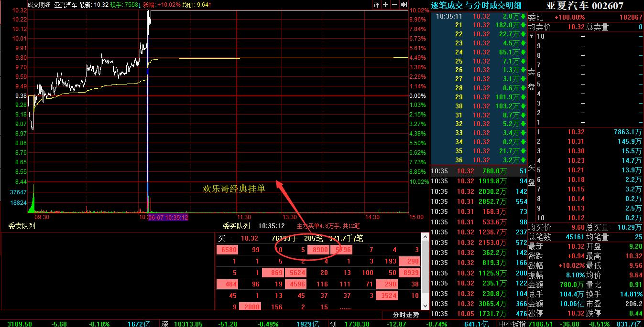Select tick row 29 with 101.9万
644x327 pixels.
(x=479, y=97)
